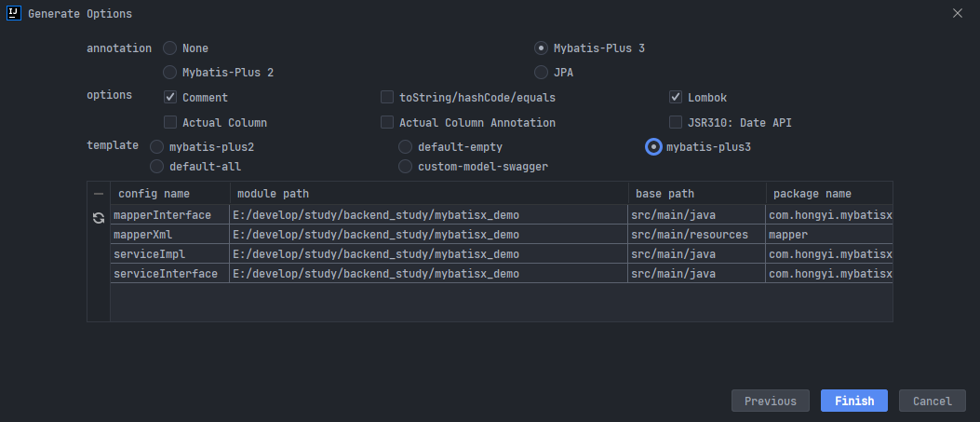Toggle the Comment checkbox
The width and height of the screenshot is (980, 422).
(x=170, y=98)
